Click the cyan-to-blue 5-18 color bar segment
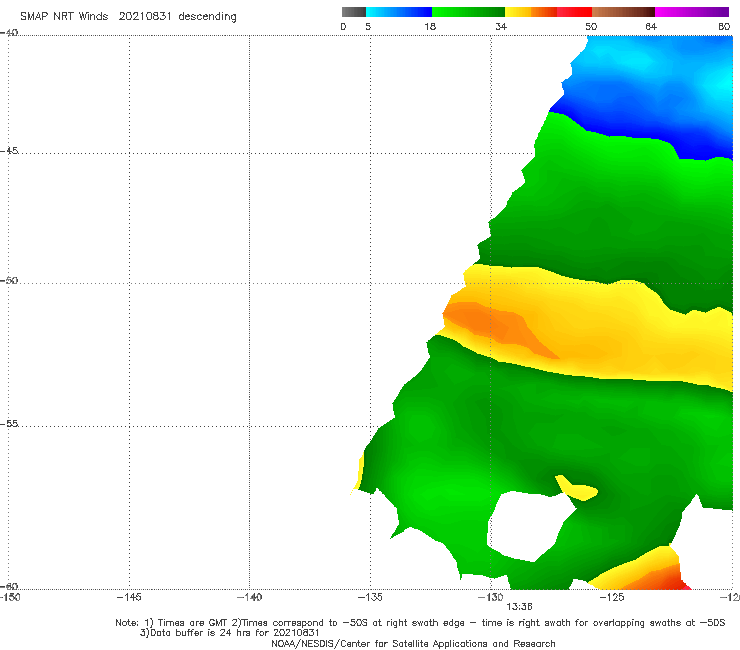This screenshot has width=740, height=650. tap(399, 12)
